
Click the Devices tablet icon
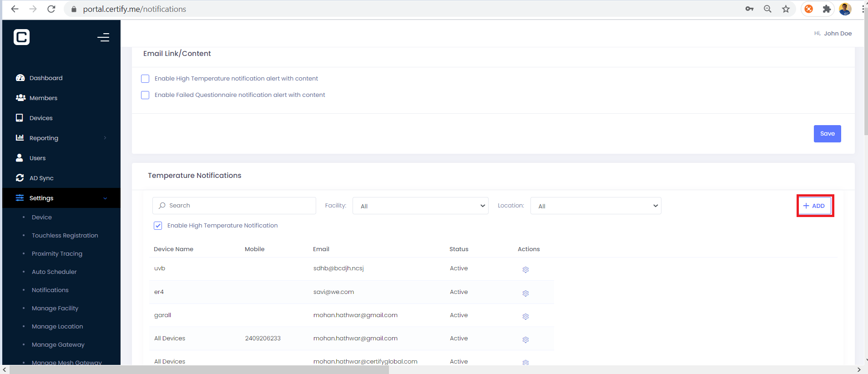click(x=20, y=118)
